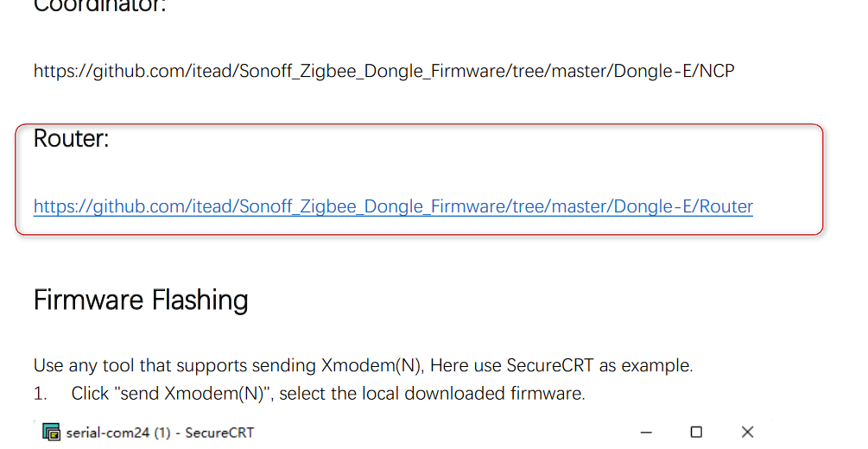
Task: Click the "serial-com24 (1) - SecureCRT" window title
Action: point(160,433)
